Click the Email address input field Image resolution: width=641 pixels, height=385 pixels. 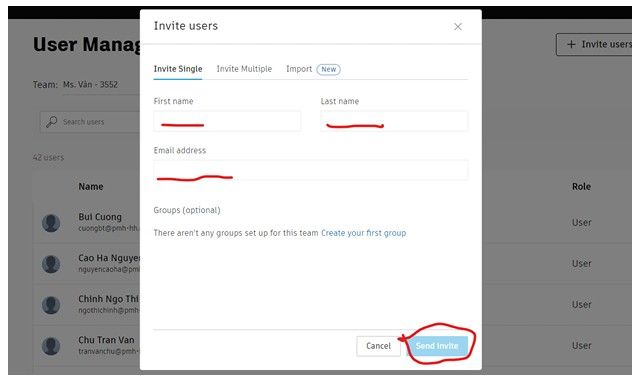(311, 170)
